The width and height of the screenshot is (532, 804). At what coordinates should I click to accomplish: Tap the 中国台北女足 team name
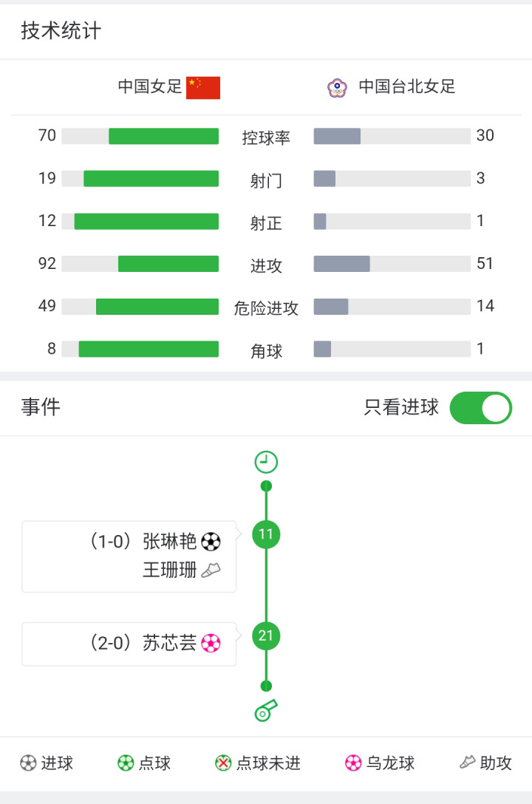[407, 86]
